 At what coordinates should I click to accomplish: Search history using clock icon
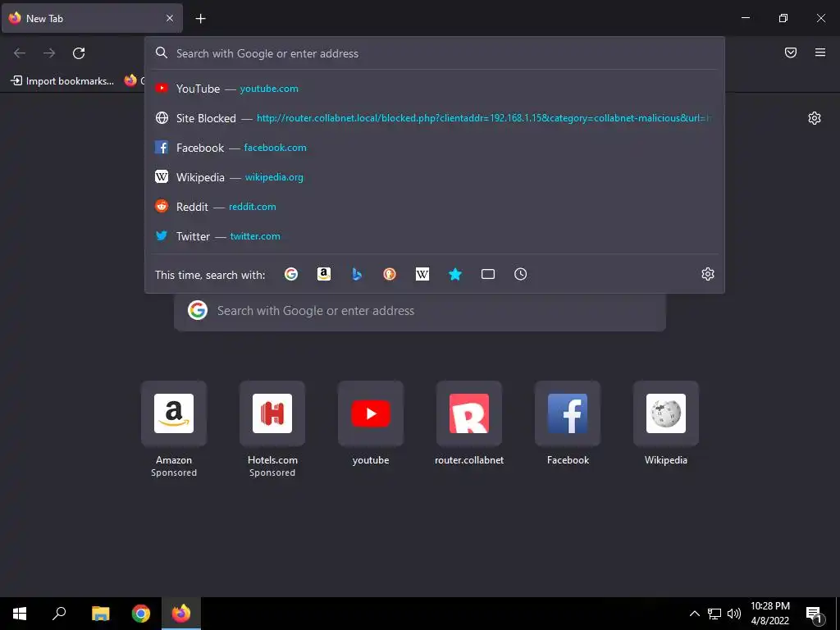coord(520,274)
